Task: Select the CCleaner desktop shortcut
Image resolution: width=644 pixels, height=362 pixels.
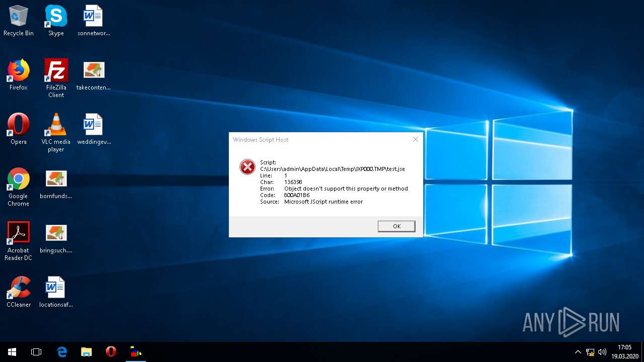Action: point(19,292)
